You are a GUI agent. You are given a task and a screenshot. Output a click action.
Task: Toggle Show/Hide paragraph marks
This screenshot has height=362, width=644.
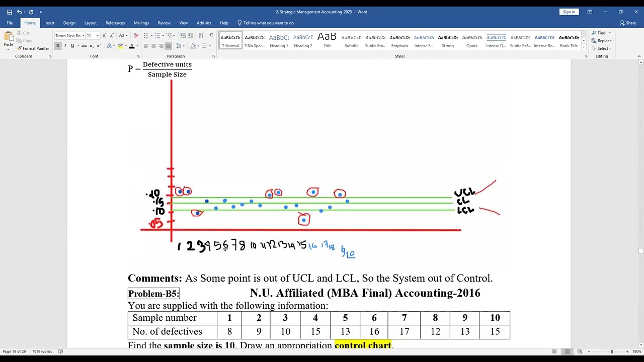point(211,36)
